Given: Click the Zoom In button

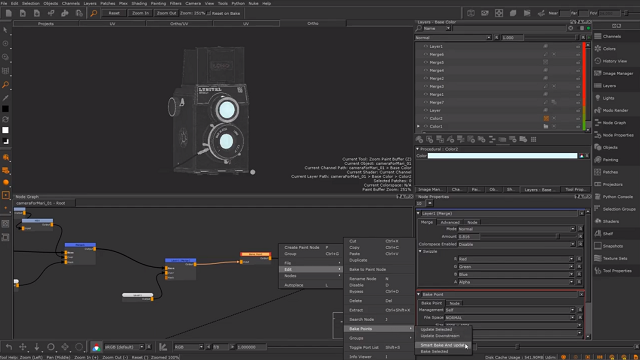Looking at the screenshot, I should pyautogui.click(x=140, y=13).
